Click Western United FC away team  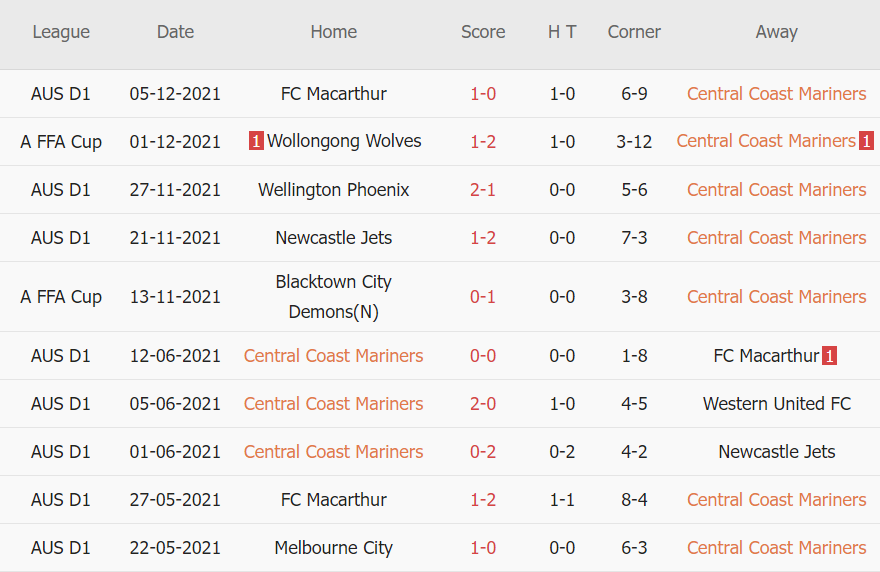(777, 404)
